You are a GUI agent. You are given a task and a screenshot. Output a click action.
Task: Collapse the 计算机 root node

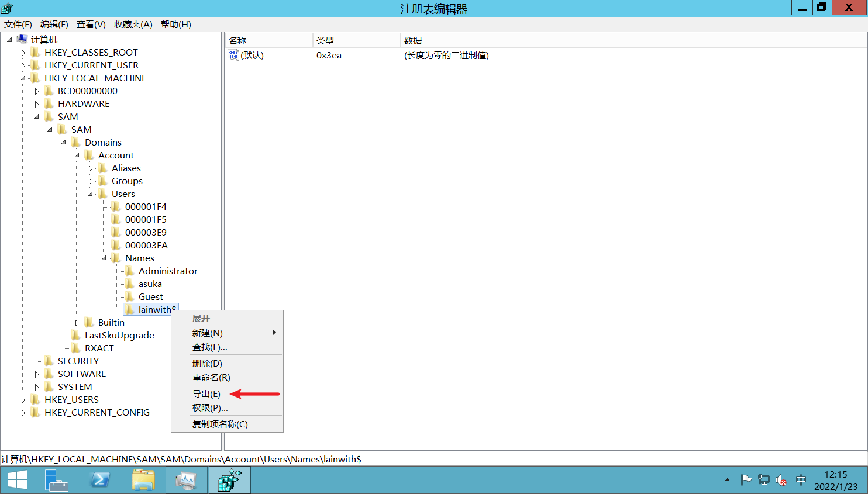click(x=9, y=39)
